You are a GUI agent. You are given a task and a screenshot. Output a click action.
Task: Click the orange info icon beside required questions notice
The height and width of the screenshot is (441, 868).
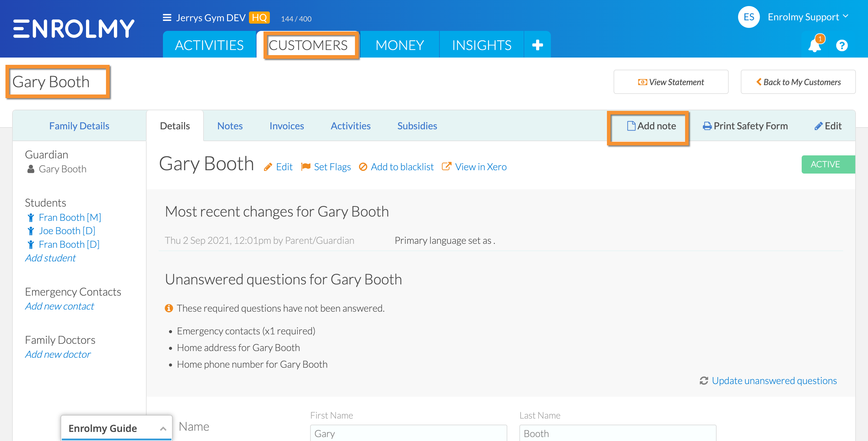click(x=169, y=308)
